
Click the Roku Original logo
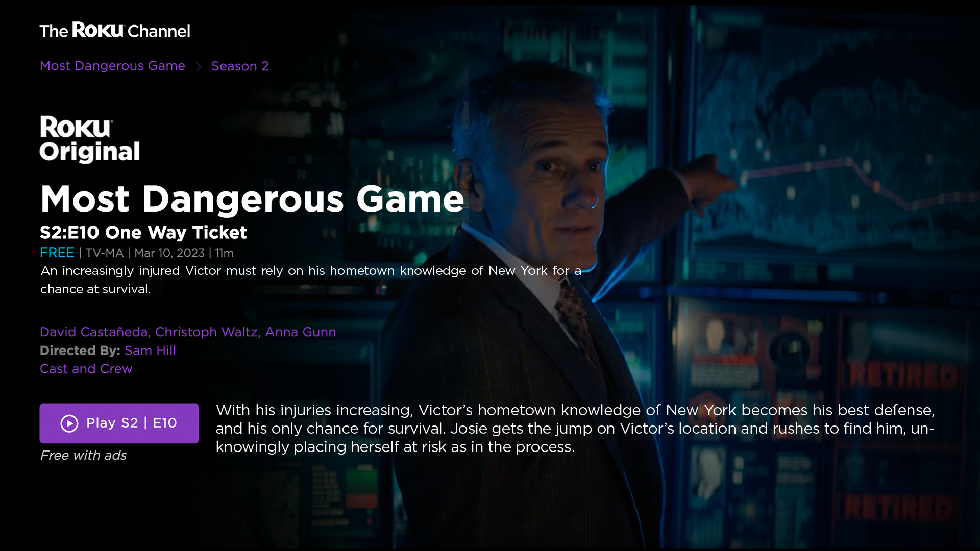90,139
